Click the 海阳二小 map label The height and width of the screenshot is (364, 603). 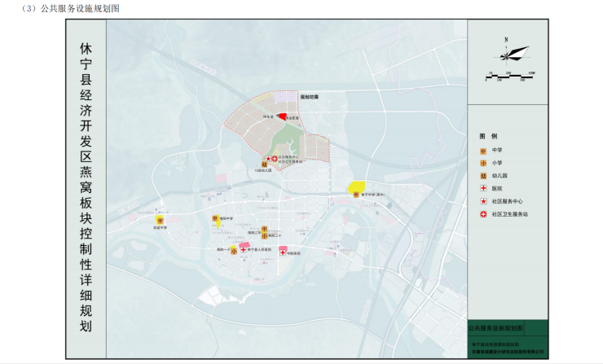pyautogui.click(x=275, y=235)
